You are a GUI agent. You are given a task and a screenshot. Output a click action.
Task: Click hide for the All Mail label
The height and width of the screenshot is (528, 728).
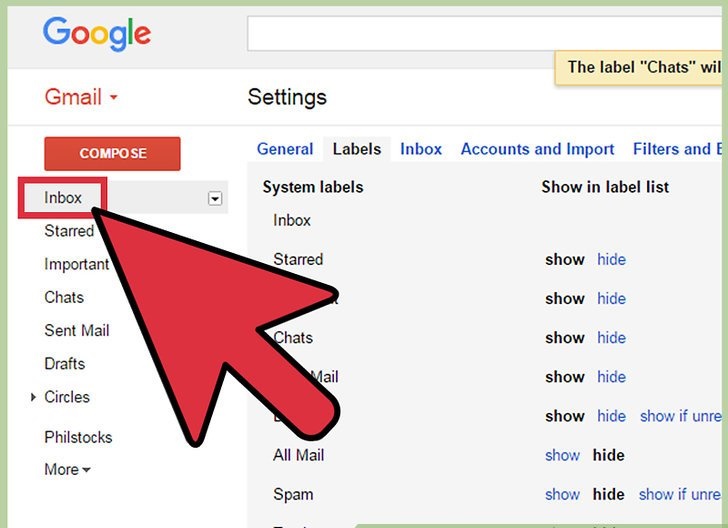coord(608,455)
